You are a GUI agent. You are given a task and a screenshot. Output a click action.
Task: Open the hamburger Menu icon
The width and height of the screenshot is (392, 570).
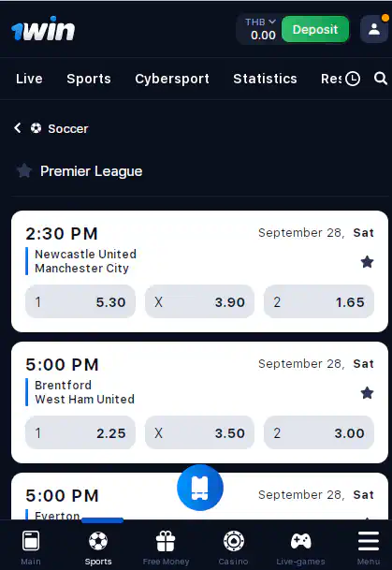click(369, 541)
